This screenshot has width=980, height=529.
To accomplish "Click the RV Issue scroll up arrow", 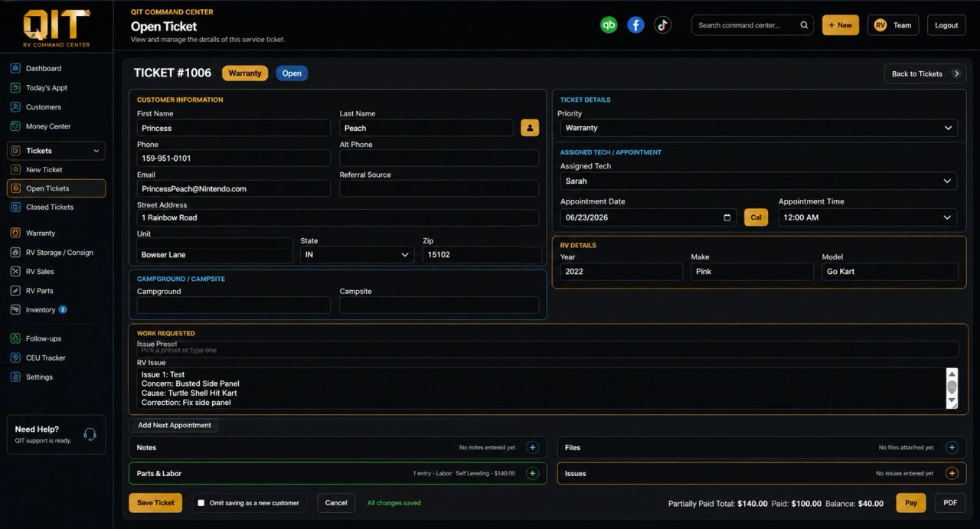I will [952, 374].
